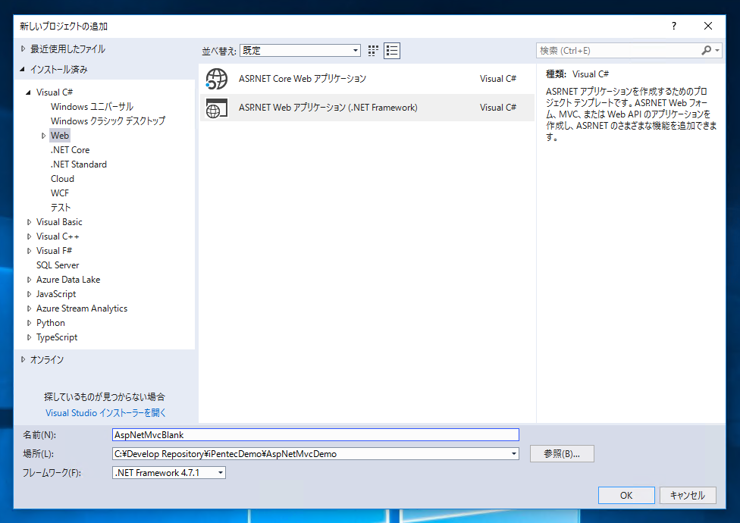740x523 pixels.
Task: Click the ASP.NET Web application (.NET Framework) icon
Action: pos(217,108)
